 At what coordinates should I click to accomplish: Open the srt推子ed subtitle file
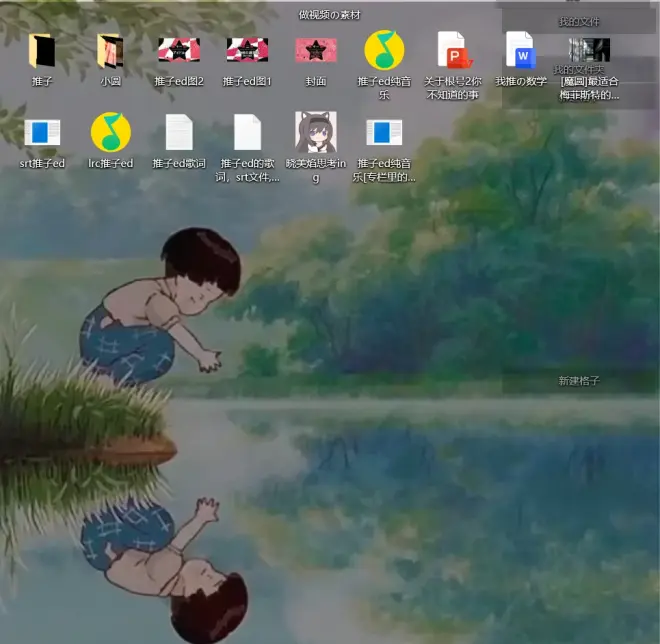point(42,132)
